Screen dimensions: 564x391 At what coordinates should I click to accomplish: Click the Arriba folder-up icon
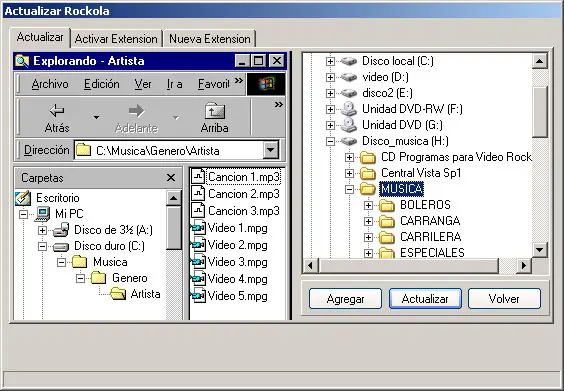(x=215, y=111)
